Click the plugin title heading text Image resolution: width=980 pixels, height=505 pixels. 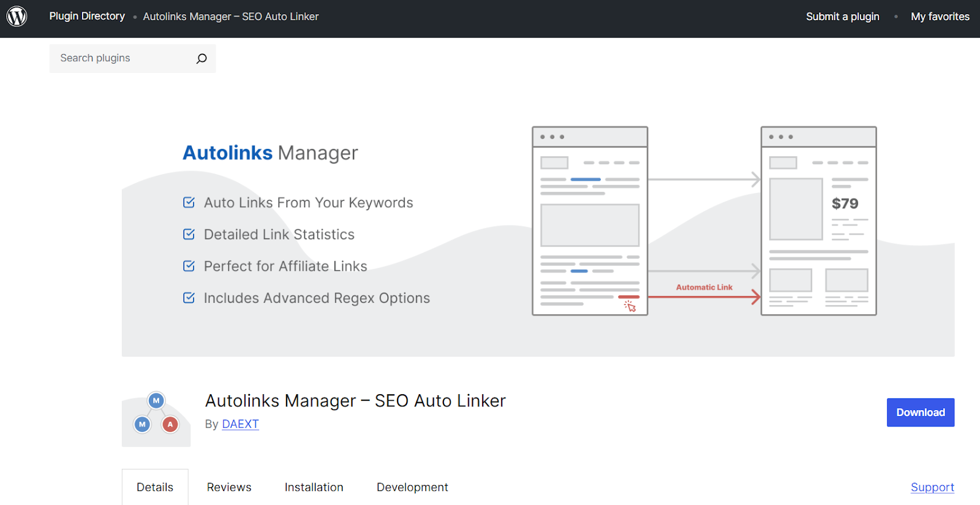tap(355, 400)
